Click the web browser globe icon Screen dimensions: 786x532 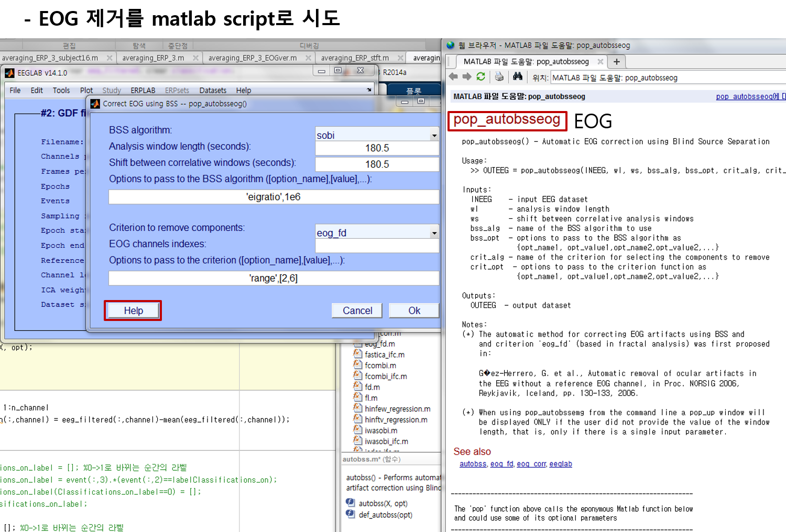point(451,46)
